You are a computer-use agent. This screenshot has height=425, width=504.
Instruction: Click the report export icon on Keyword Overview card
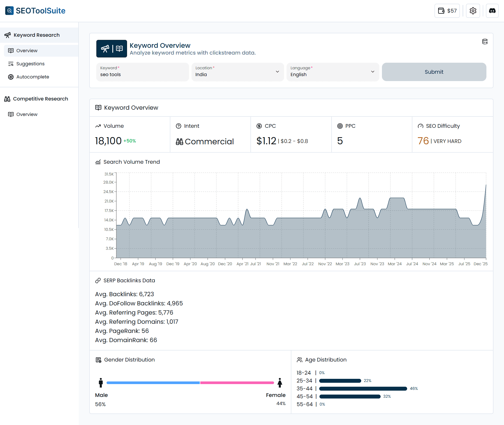tap(485, 41)
